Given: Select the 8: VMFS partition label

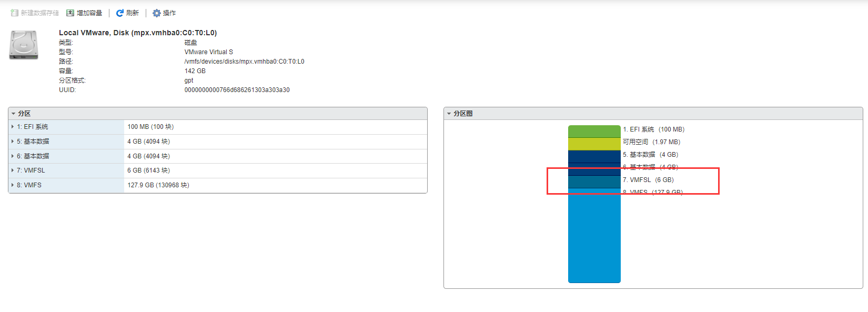Looking at the screenshot, I should pyautogui.click(x=29, y=185).
